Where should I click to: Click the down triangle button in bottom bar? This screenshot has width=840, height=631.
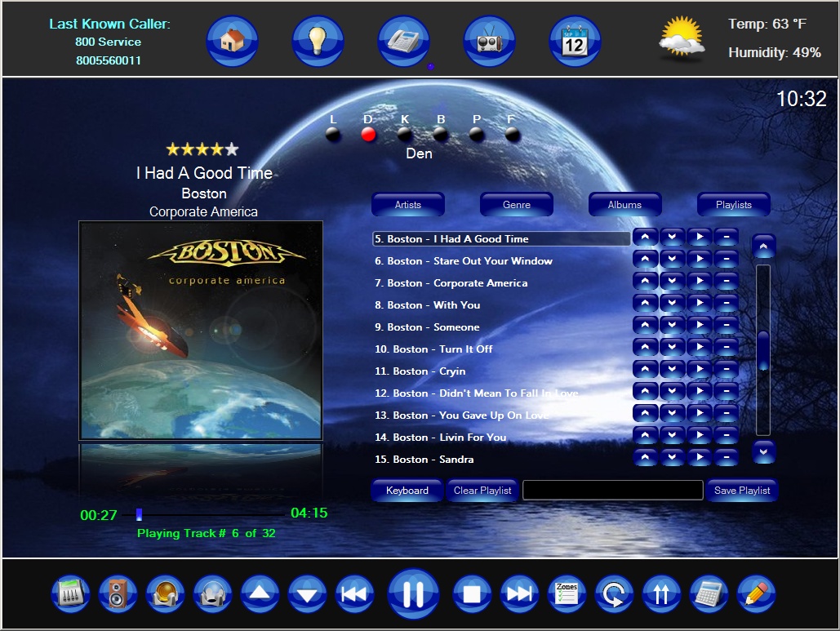point(307,594)
